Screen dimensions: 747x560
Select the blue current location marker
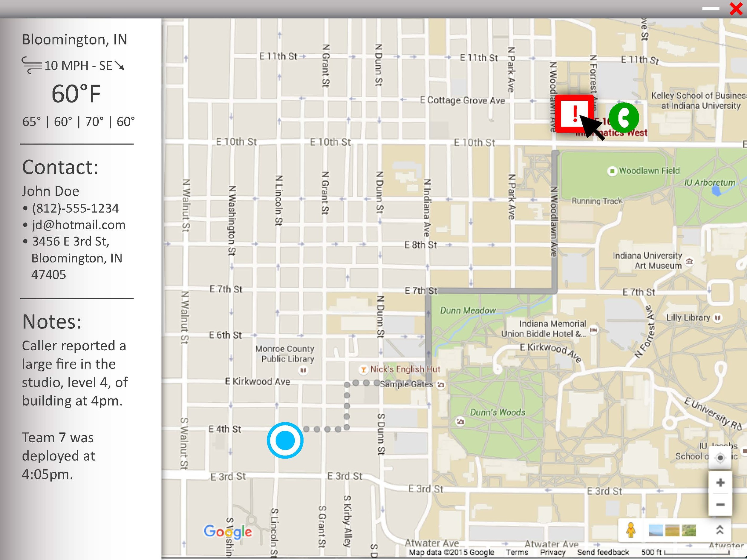point(285,440)
